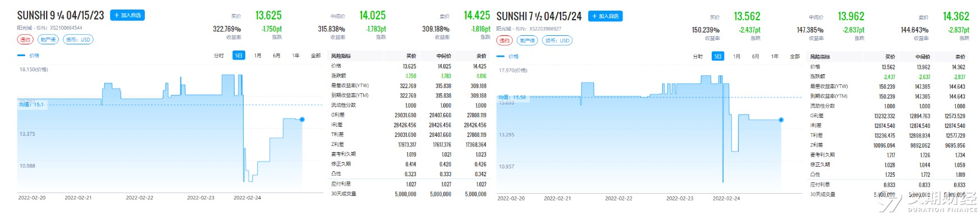This screenshot has height=215, width=980.
Task: Click the blue endpoint marker on right chart
Action: coord(781,120)
